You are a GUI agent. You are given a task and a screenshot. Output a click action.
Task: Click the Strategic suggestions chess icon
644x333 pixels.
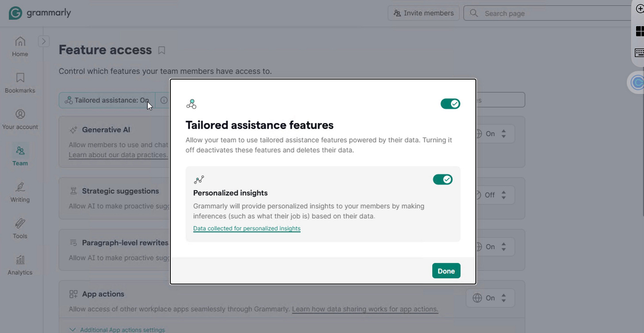coord(73,191)
